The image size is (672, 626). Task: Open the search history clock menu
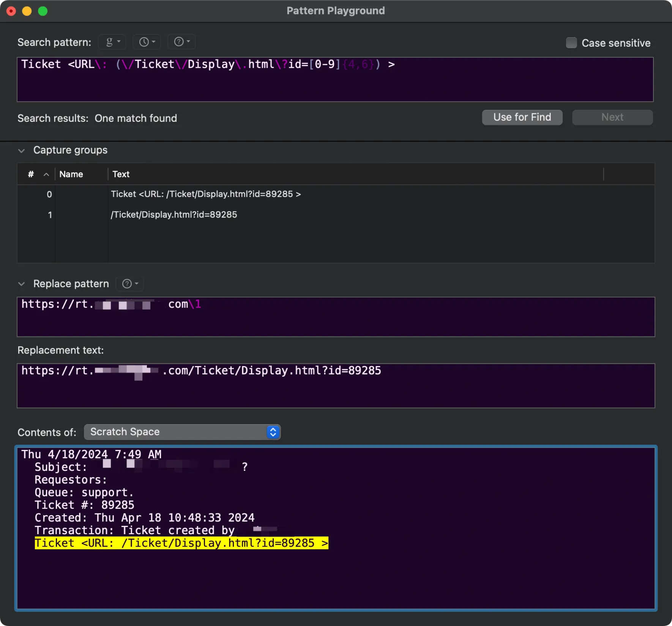pos(147,42)
